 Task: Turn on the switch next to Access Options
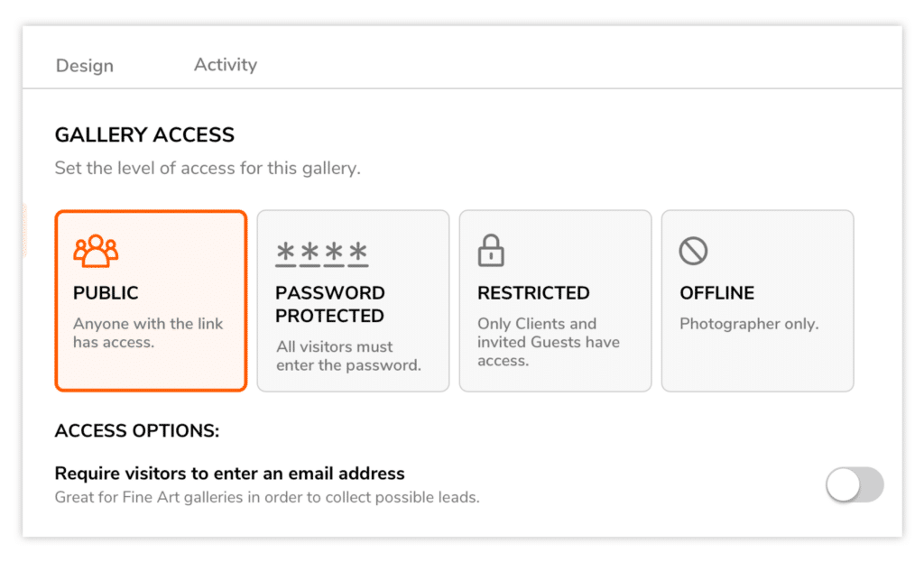855,485
